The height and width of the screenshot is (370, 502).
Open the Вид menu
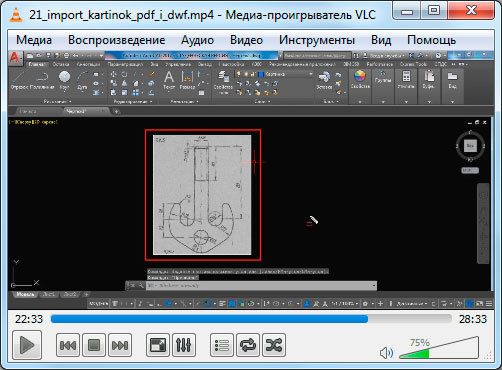click(x=381, y=40)
